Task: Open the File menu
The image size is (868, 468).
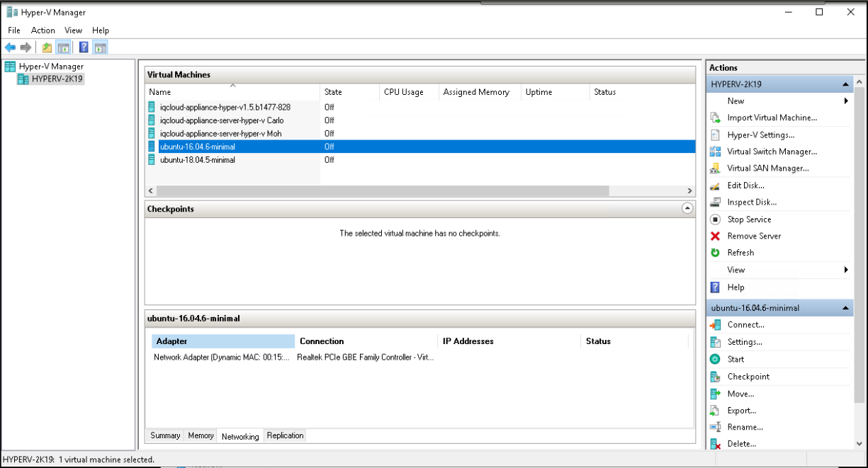Action: click(x=14, y=30)
